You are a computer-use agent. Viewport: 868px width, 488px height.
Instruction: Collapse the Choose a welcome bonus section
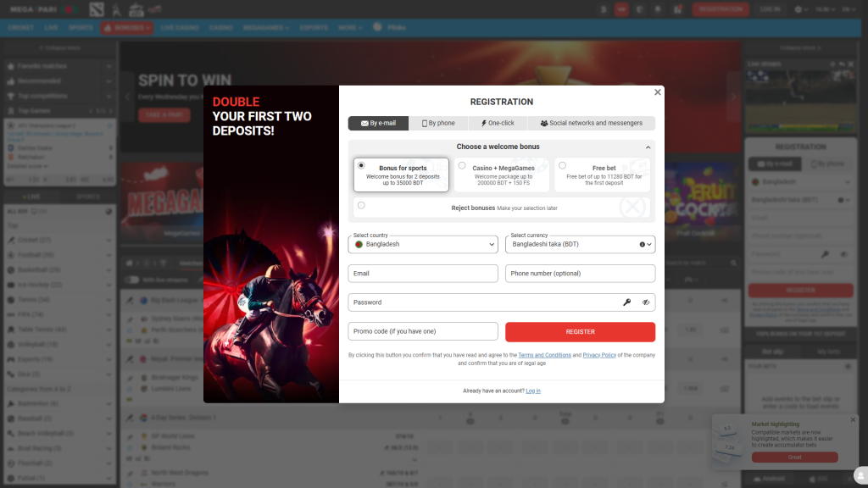point(647,147)
